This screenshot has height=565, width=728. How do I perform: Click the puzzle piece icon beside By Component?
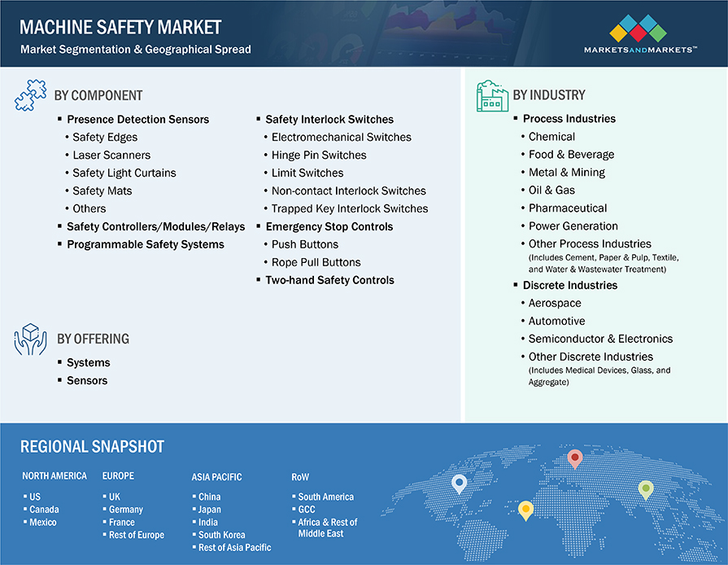tap(30, 94)
